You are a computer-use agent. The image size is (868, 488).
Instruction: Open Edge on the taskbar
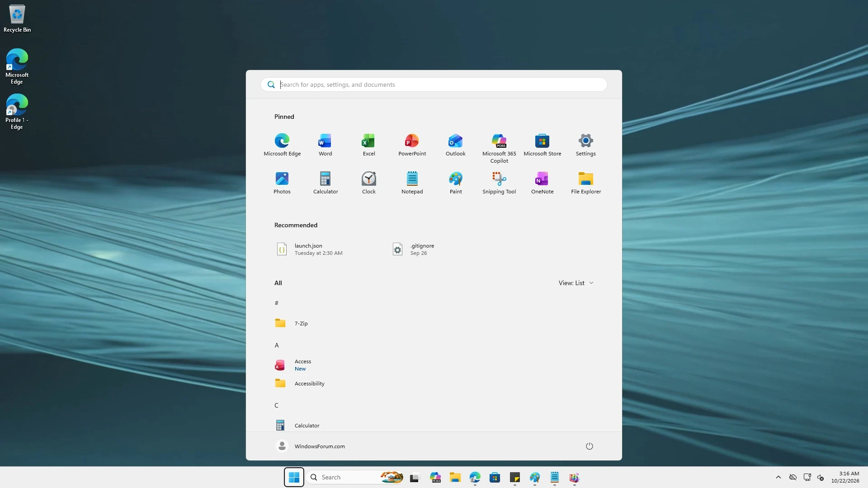475,477
